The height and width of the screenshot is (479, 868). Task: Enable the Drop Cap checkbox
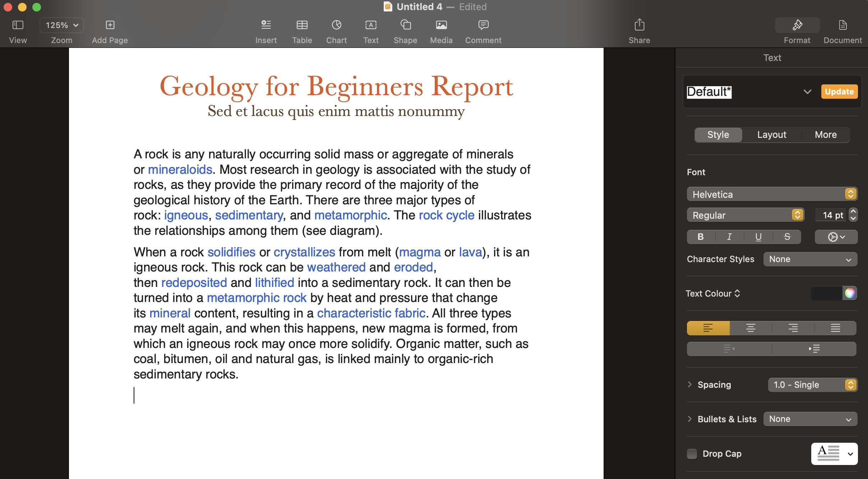[x=692, y=454]
